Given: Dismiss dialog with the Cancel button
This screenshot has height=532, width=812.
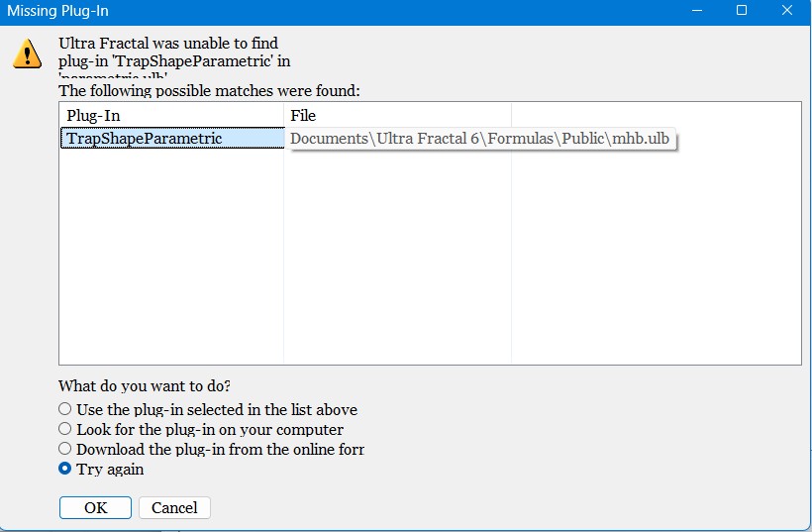Looking at the screenshot, I should pyautogui.click(x=174, y=507).
